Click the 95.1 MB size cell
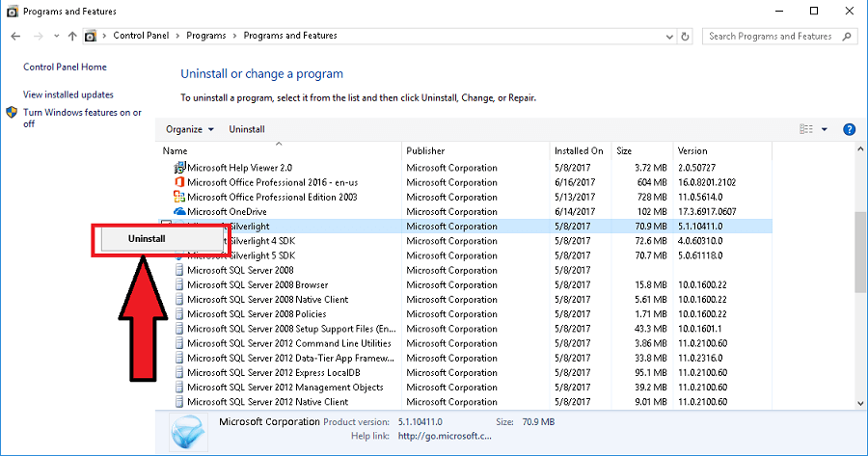The height and width of the screenshot is (456, 868). pos(650,372)
